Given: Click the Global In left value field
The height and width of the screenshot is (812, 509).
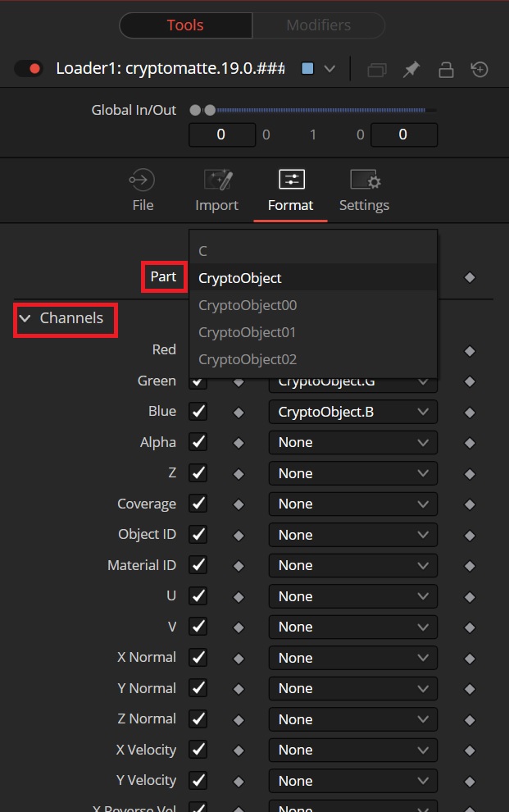Looking at the screenshot, I should (222, 135).
